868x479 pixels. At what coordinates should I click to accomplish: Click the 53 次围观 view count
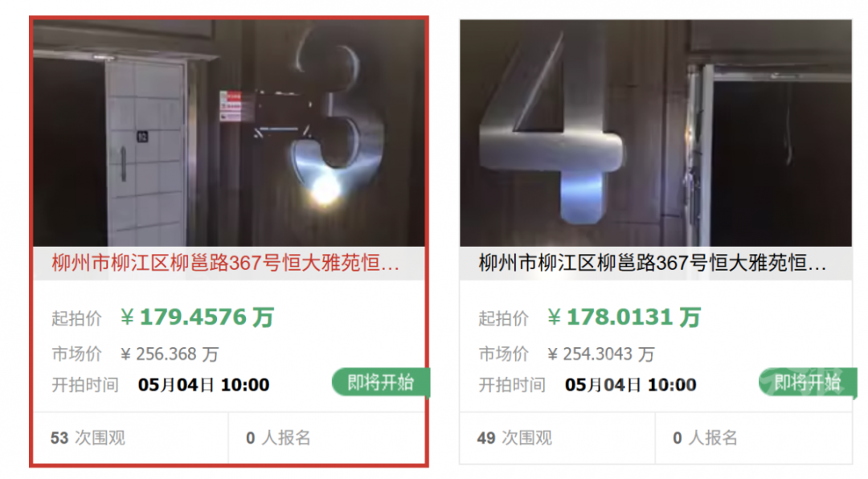88,438
